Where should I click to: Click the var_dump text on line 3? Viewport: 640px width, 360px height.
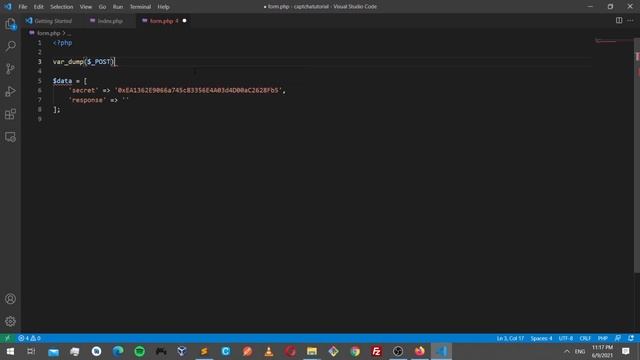68,62
